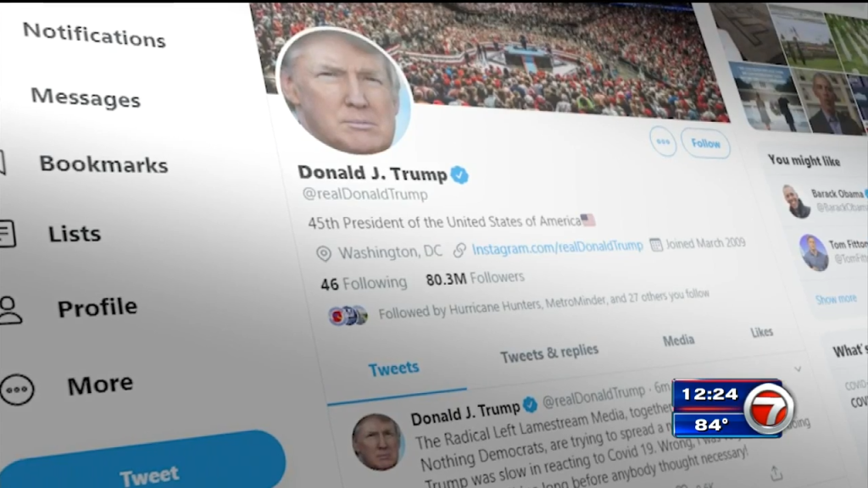Click the blue verified badge beside Donald J. Trump

coord(459,175)
